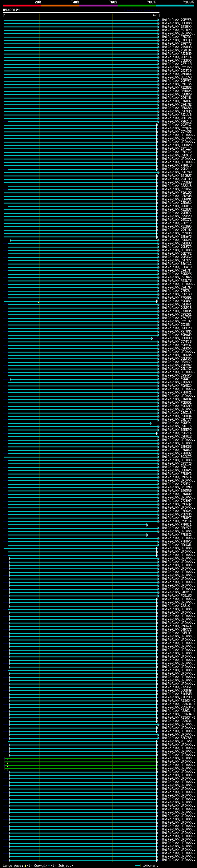Select hit label UniRef100_B8AIL2
Viewport: 197px width, 868px height.
tap(177, 264)
